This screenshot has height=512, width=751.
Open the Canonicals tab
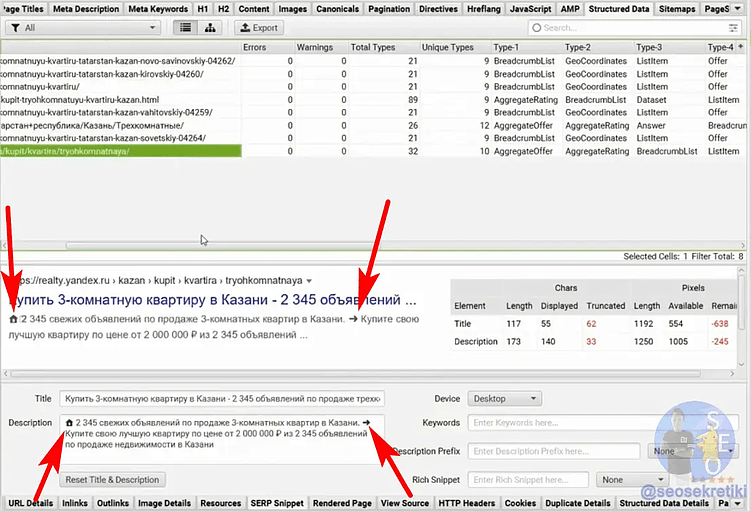click(x=337, y=9)
